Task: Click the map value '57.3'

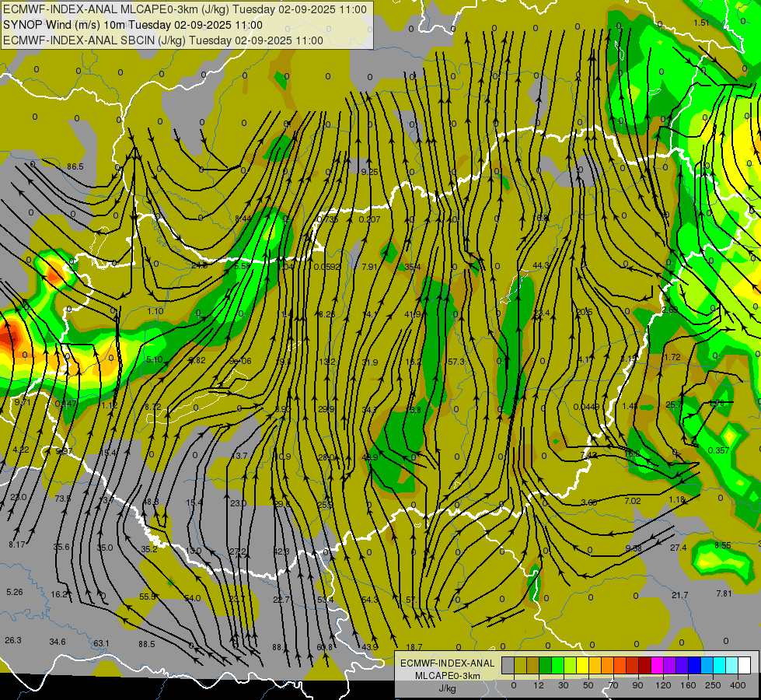Action: pos(456,362)
